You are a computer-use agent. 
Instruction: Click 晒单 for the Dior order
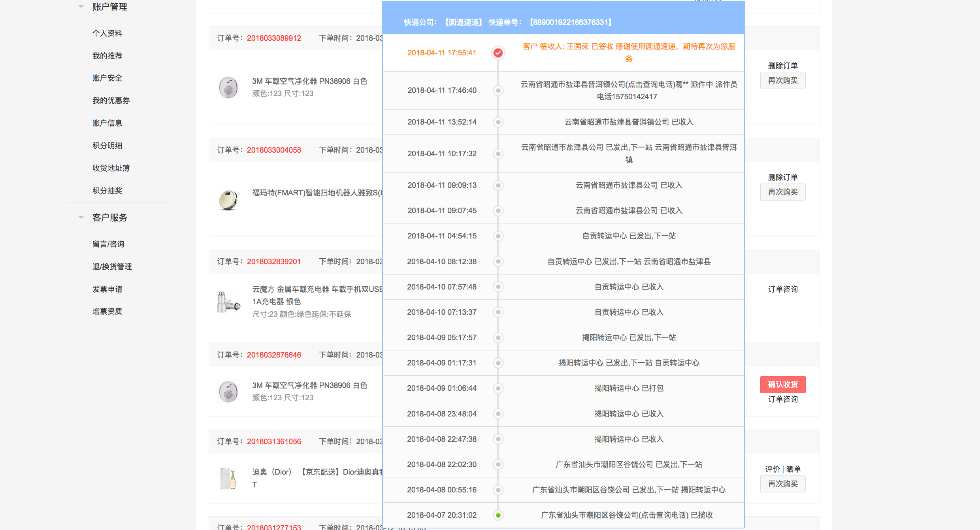(793, 469)
